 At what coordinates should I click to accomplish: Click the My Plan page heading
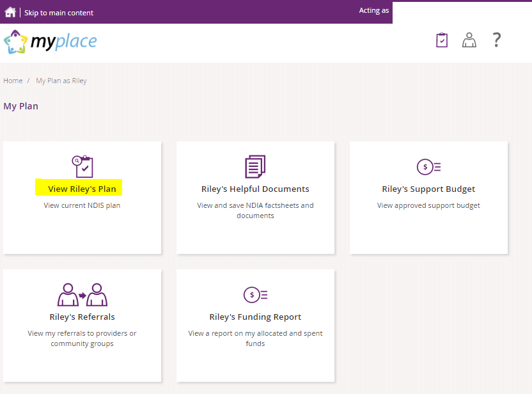pyautogui.click(x=20, y=106)
